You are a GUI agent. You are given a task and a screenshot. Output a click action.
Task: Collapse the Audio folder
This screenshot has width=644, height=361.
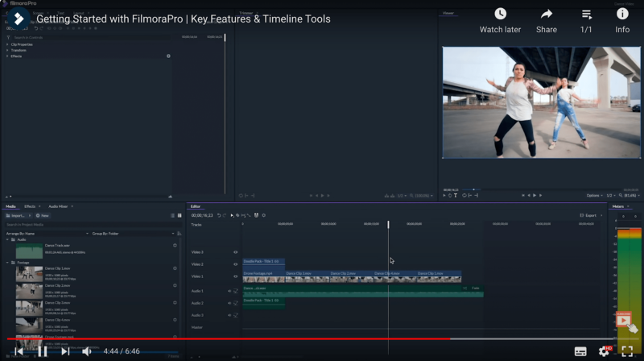[x=7, y=239]
